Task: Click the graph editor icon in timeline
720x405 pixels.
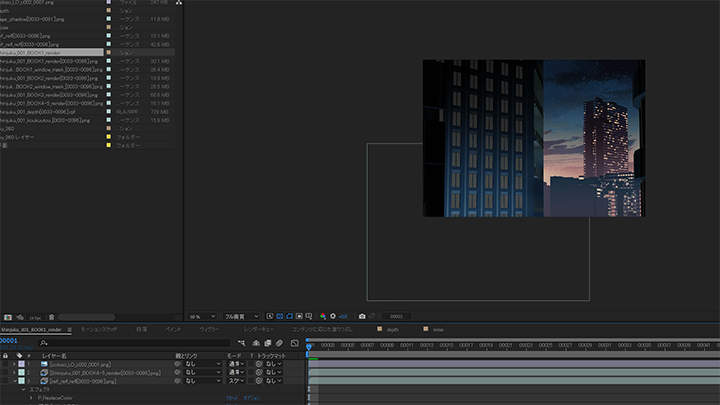Action: click(x=294, y=342)
